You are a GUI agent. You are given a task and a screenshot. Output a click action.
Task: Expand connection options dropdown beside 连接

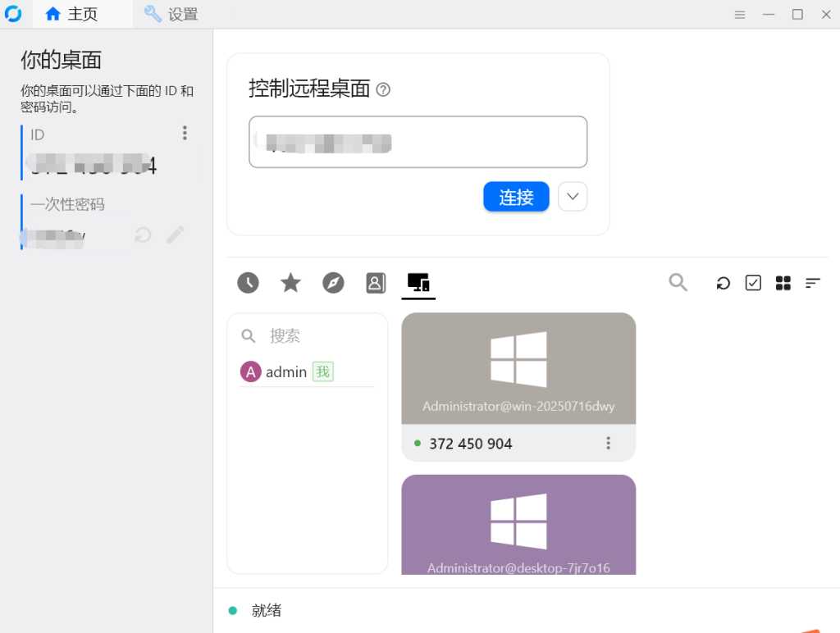point(573,197)
